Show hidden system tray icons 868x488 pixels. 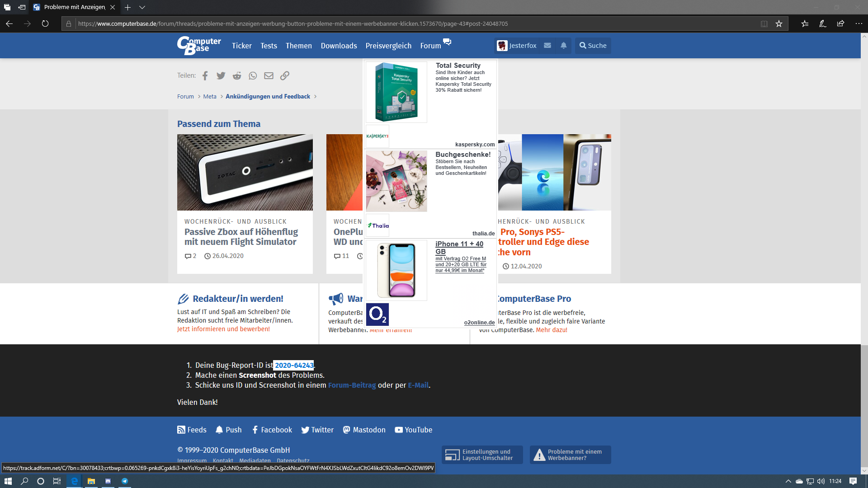(788, 481)
